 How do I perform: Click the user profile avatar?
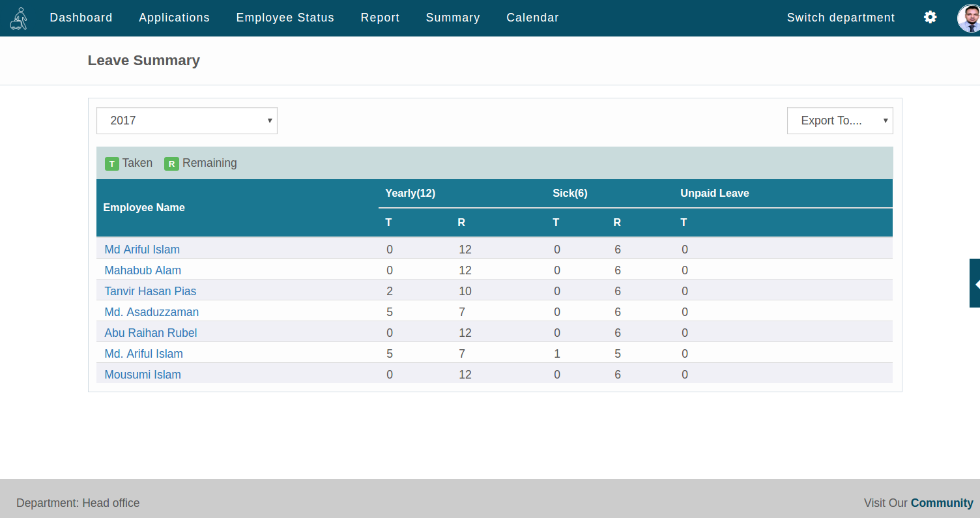968,18
